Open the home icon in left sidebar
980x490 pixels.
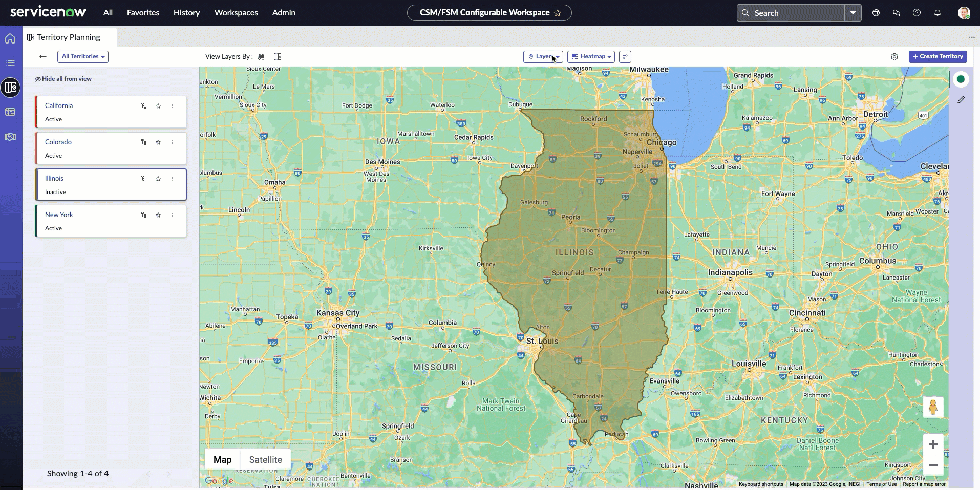pos(10,39)
